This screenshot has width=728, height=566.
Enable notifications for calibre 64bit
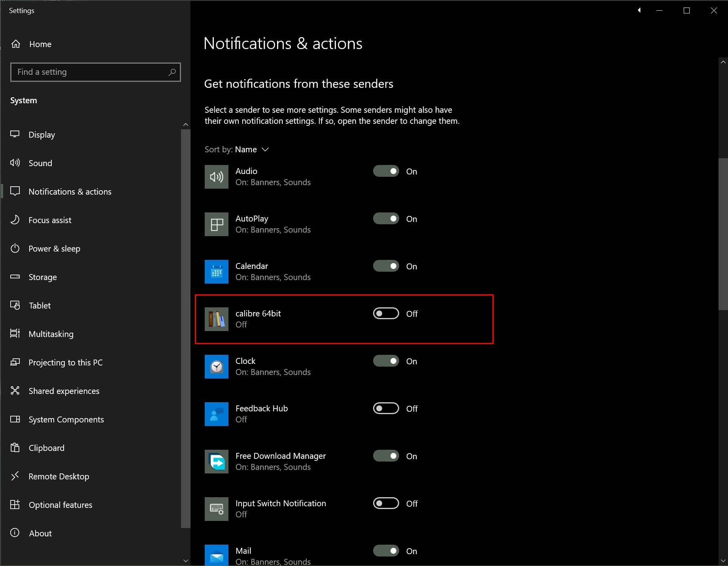pos(386,314)
